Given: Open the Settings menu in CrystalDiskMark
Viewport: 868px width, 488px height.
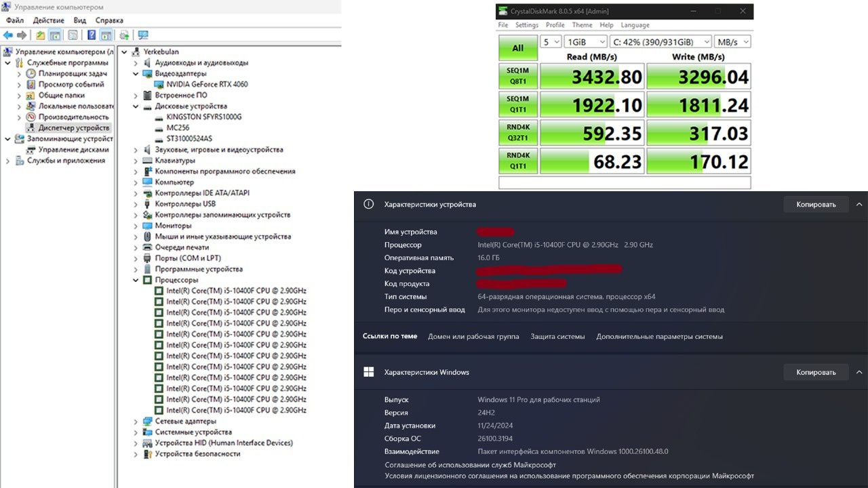Looking at the screenshot, I should (x=527, y=25).
